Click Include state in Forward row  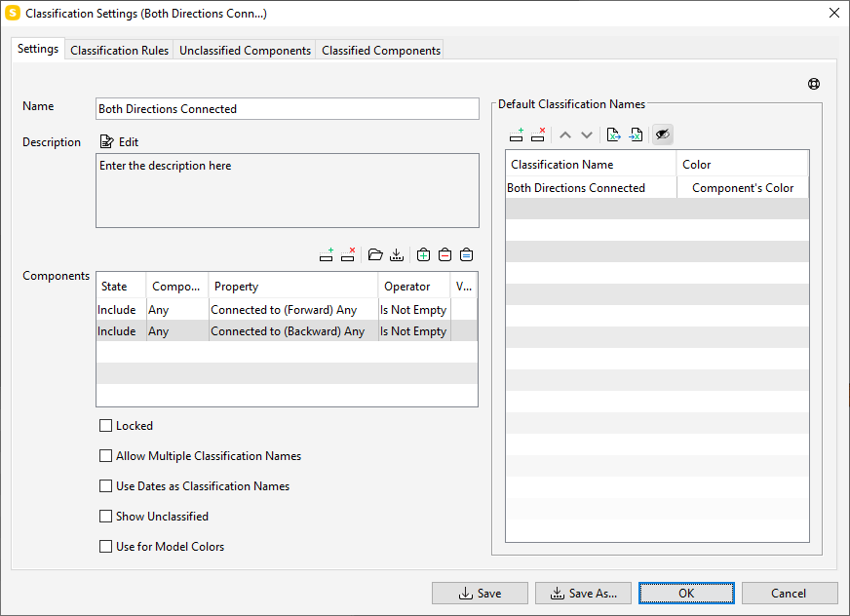coord(121,310)
